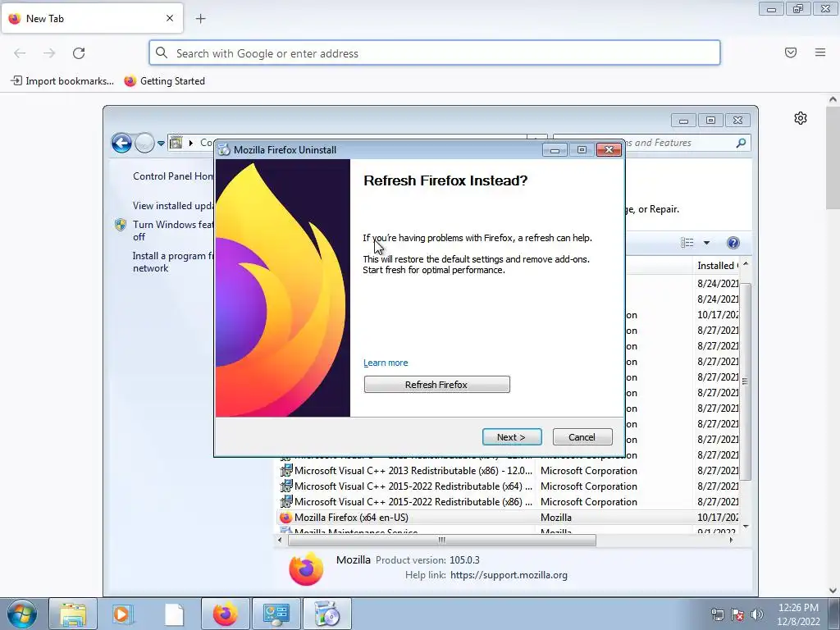Open Programs and Features help icon
Viewport: 840px width, 630px height.
(733, 243)
